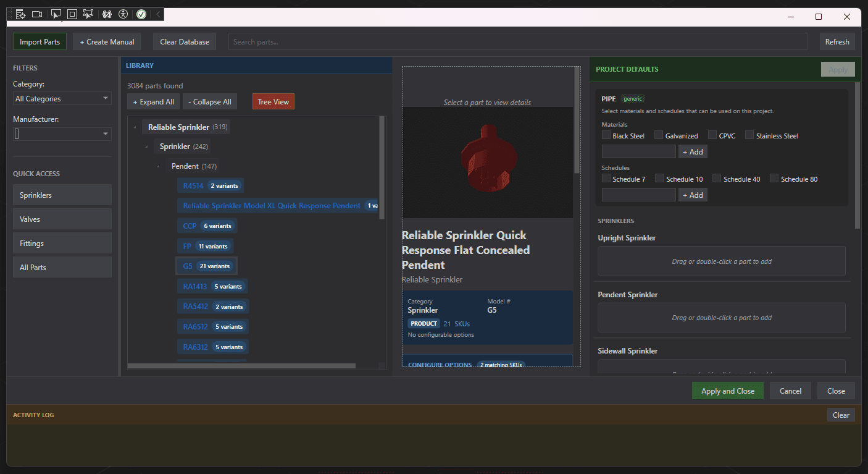Image resolution: width=868 pixels, height=474 pixels.
Task: Check the Black Steel material
Action: point(606,135)
